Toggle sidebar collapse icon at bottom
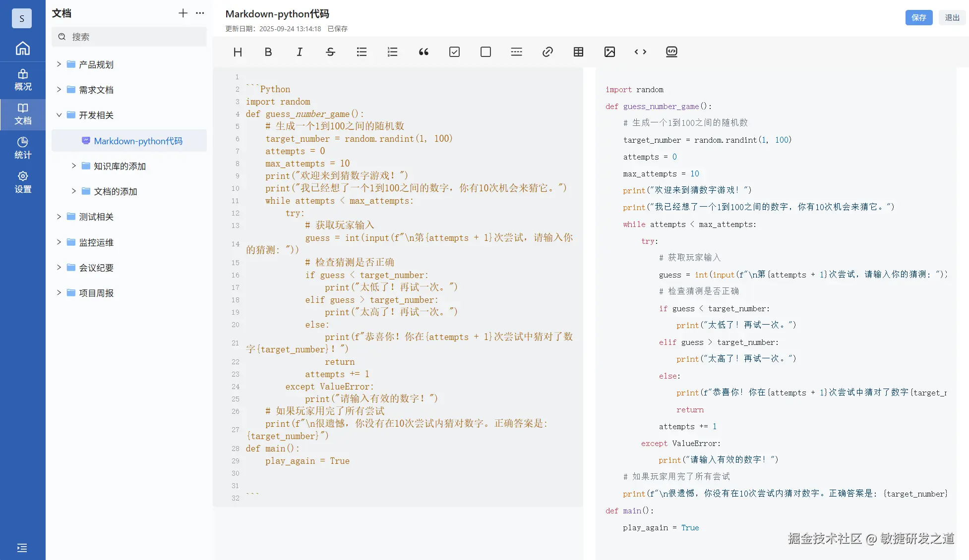This screenshot has height=560, width=969. tap(22, 548)
